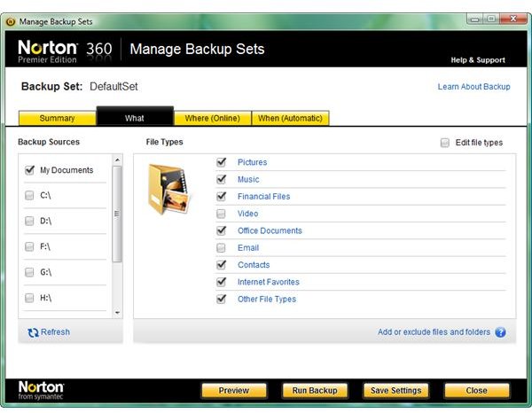Click the DefaultSet backup set name

pyautogui.click(x=113, y=87)
